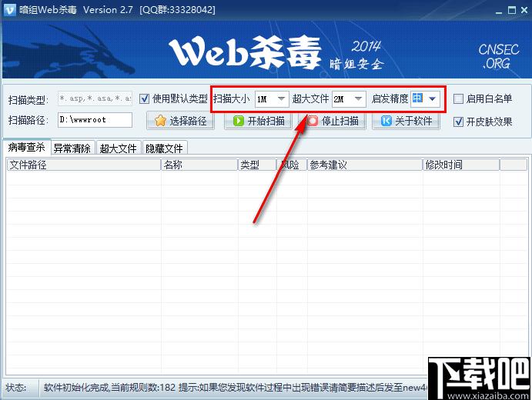Close the 暗组Web杀毒 window
The height and width of the screenshot is (400, 532).
(x=524, y=10)
